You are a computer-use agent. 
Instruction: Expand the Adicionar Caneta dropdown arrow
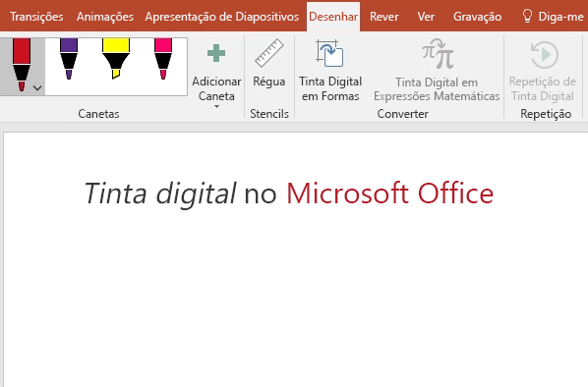click(x=216, y=107)
